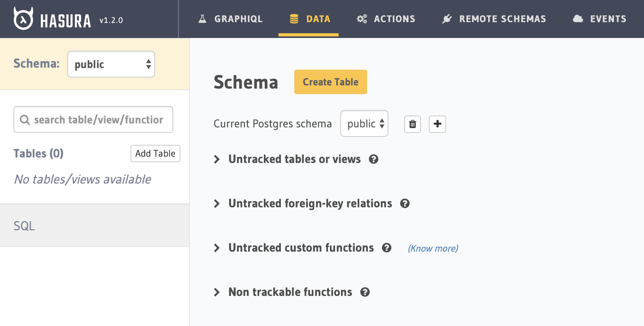Create new schema with plus icon

tap(438, 124)
